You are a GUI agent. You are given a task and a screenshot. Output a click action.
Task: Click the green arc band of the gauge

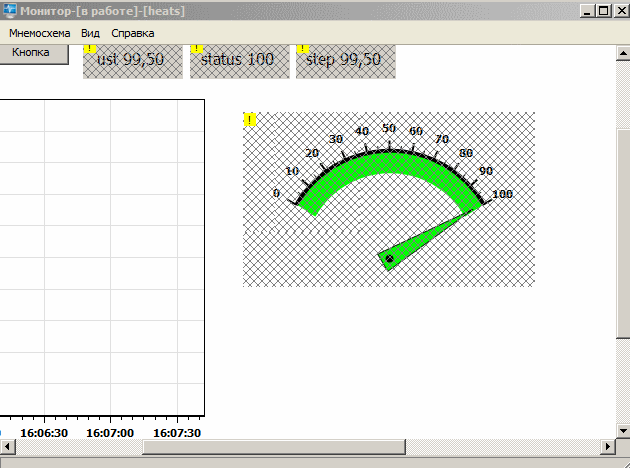coord(389,163)
